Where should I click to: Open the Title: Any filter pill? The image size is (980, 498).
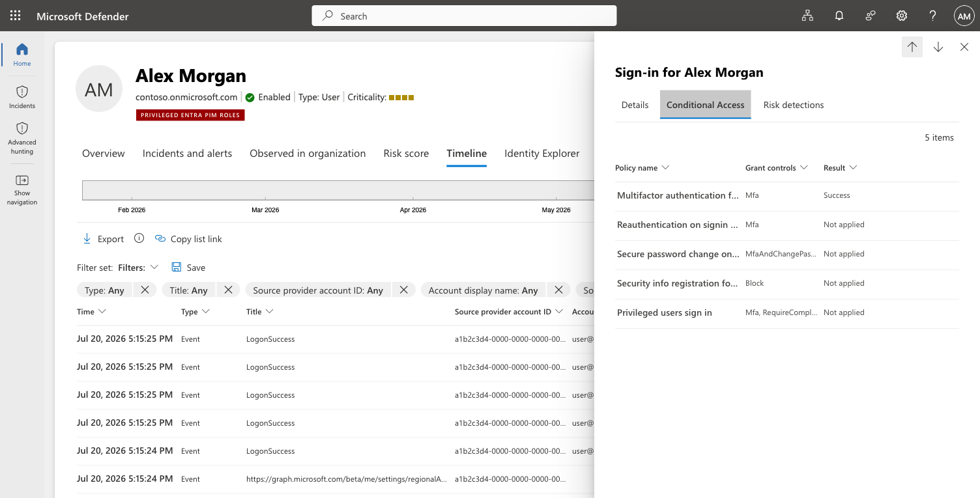tap(189, 290)
